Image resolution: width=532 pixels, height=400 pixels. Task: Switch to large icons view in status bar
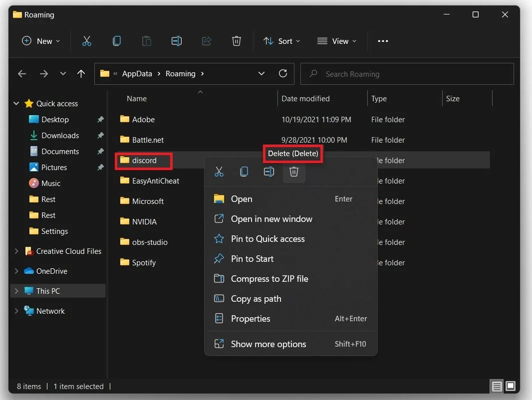(x=510, y=386)
